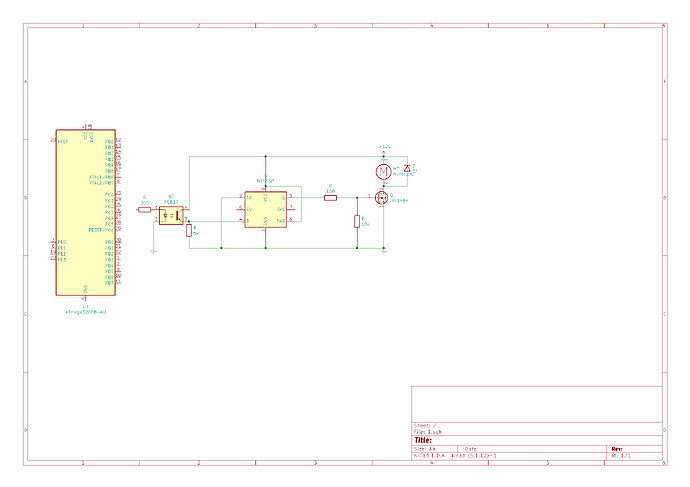Click the flyback diode beside the motor
Viewport: 690px width, 487px height.
coord(407,168)
